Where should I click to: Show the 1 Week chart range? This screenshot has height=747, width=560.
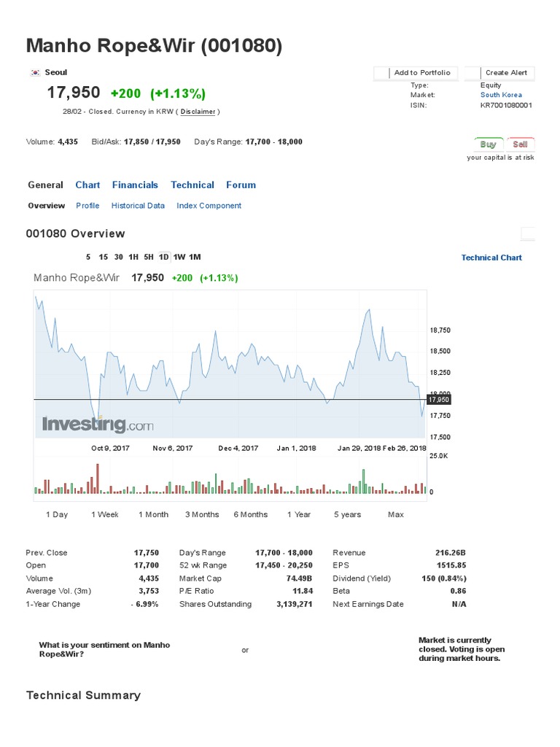coord(105,514)
